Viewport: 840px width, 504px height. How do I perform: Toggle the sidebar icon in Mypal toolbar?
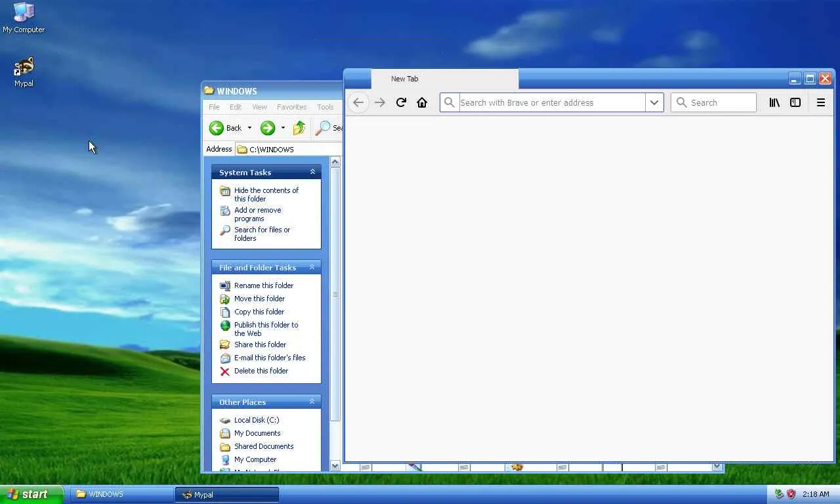point(795,102)
